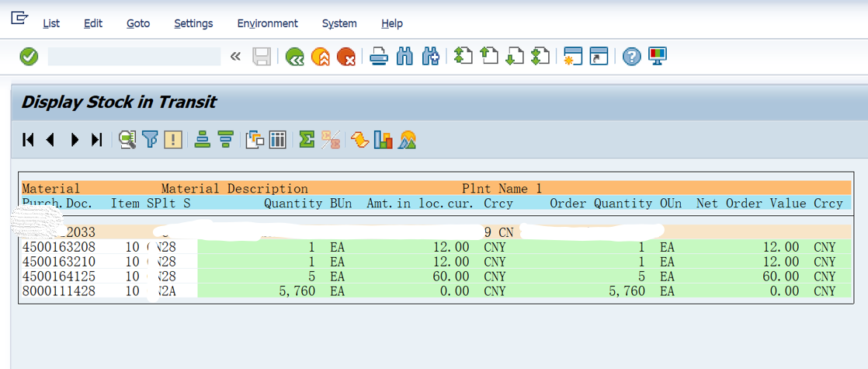The image size is (868, 369).
Task: Jump to last page icon
Action: 540,57
